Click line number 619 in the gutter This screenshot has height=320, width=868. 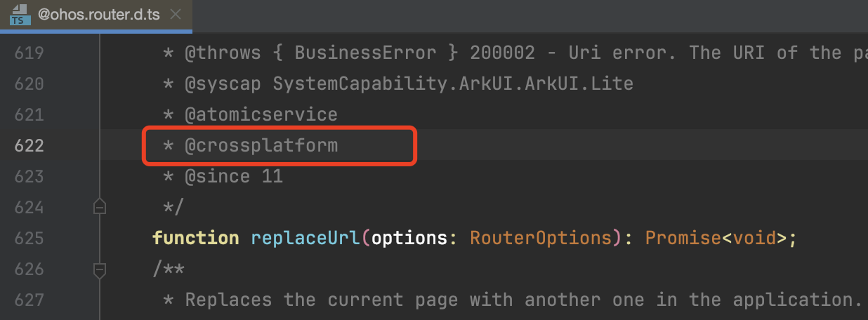(x=29, y=53)
